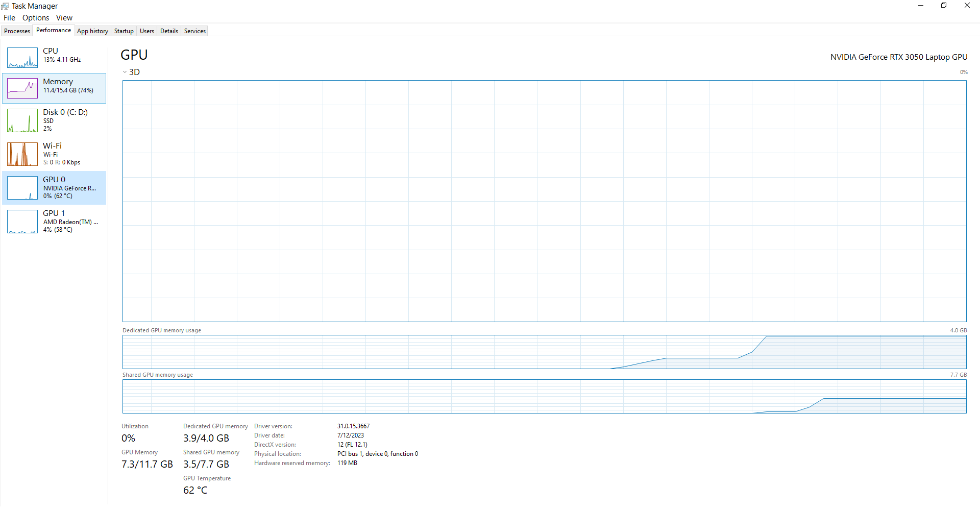Viewport: 980px width, 511px height.
Task: Collapse the 3D engine graph section
Action: pyautogui.click(x=125, y=72)
